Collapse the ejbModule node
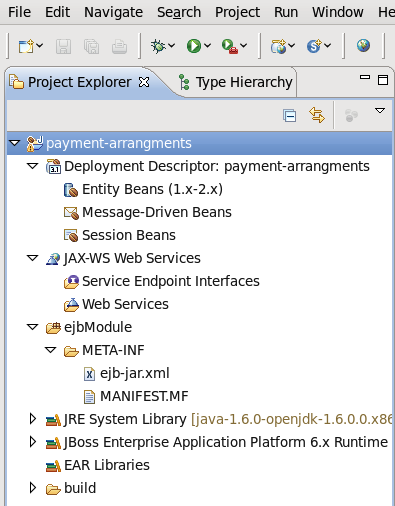 [x=32, y=327]
